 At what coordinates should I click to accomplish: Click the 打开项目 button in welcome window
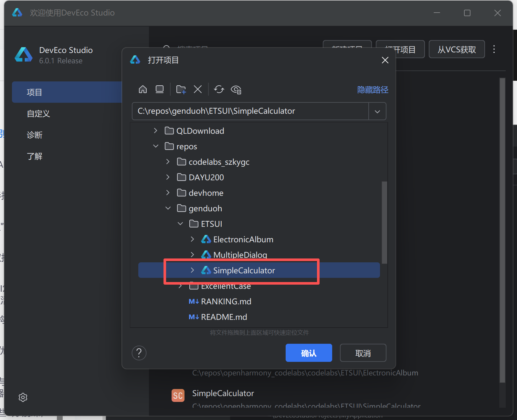(400, 49)
